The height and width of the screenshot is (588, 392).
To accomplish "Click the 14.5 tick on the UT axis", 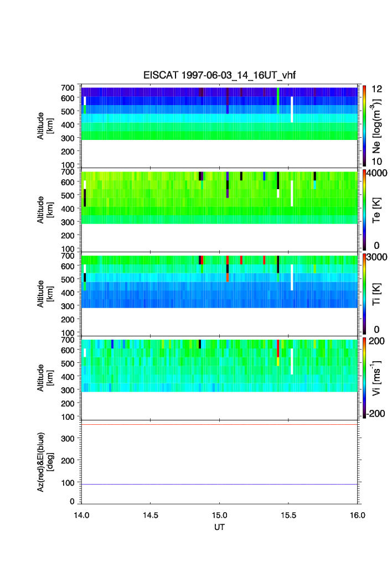I will click(150, 515).
